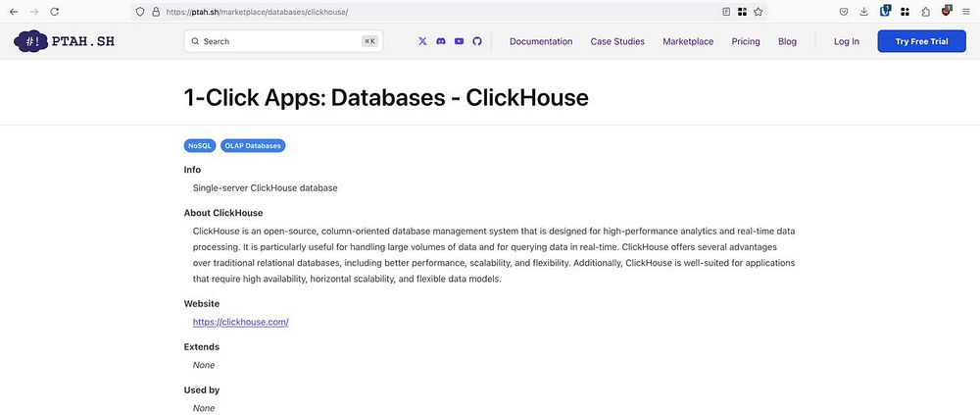The height and width of the screenshot is (415, 980).
Task: Click the 'None' value under Used by
Action: coord(204,408)
